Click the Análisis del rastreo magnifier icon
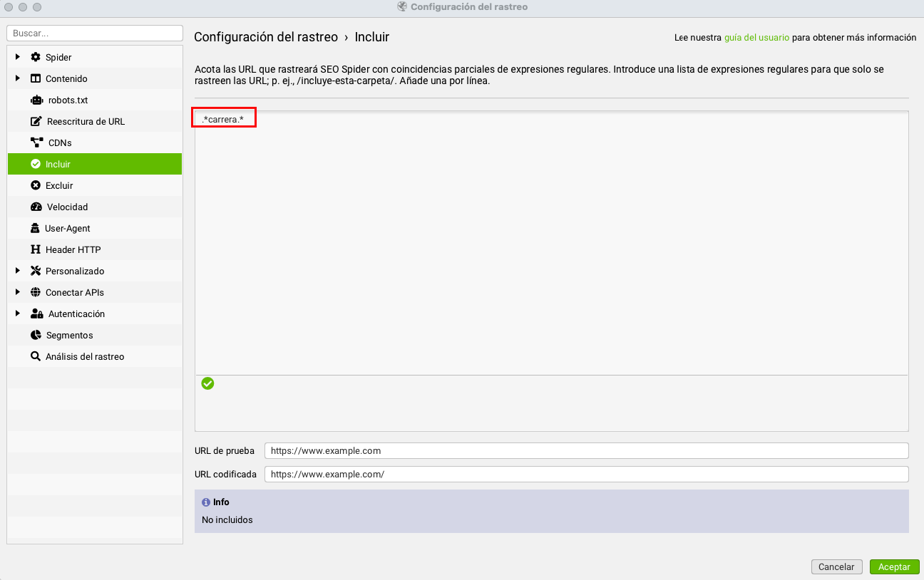Image resolution: width=924 pixels, height=580 pixels. click(36, 356)
